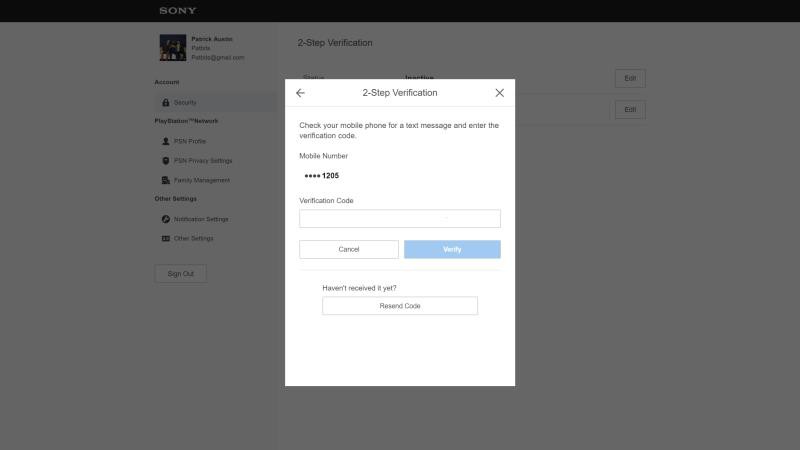This screenshot has width=800, height=450.
Task: Click the Family Management icon
Action: pos(166,180)
